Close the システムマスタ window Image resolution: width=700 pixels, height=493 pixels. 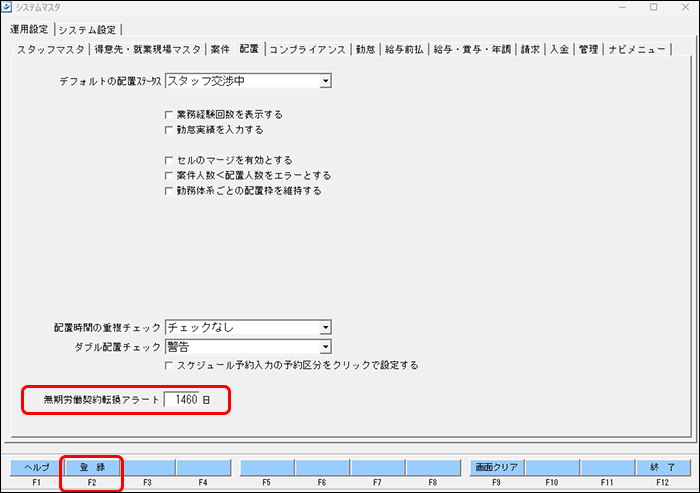pyautogui.click(x=685, y=7)
